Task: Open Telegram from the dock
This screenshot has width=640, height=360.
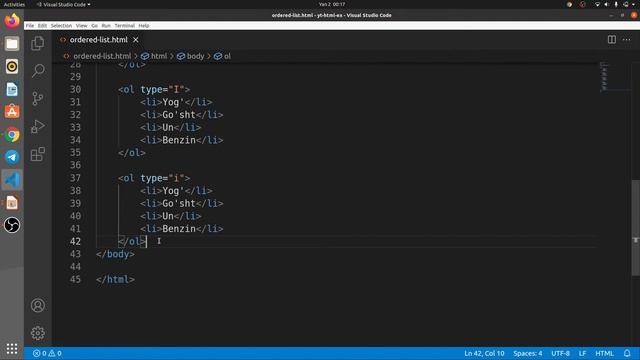Action: click(x=12, y=157)
